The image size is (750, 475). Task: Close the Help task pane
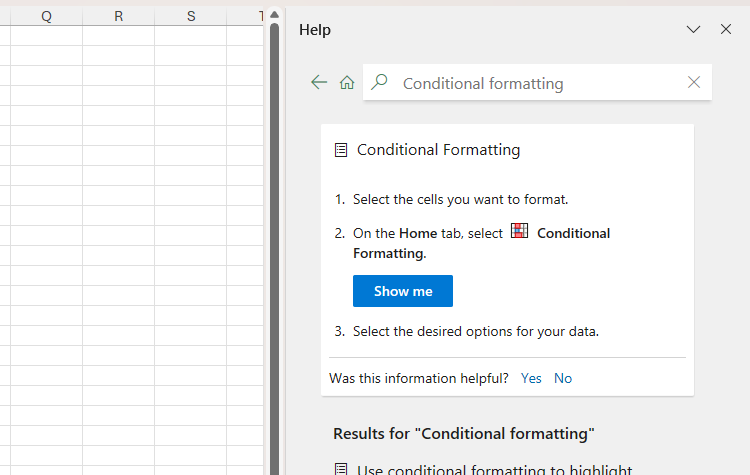tap(726, 30)
